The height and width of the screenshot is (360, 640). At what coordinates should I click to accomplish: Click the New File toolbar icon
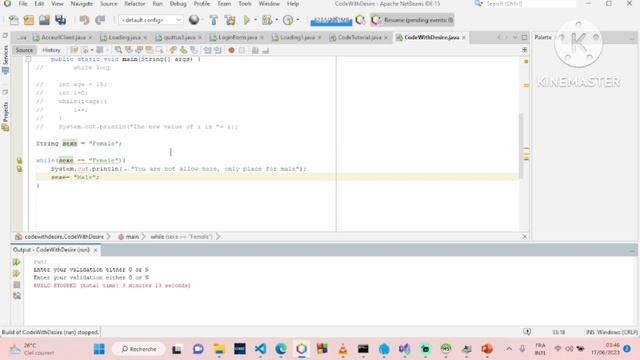click(x=13, y=20)
